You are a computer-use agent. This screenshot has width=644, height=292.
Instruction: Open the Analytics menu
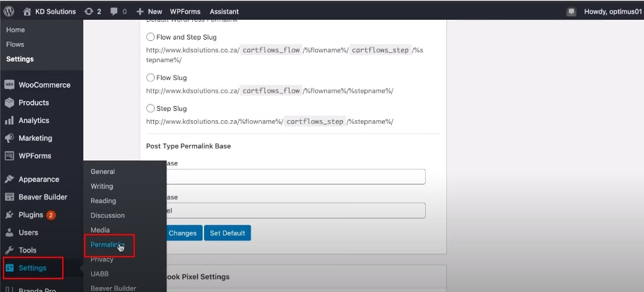pos(34,120)
